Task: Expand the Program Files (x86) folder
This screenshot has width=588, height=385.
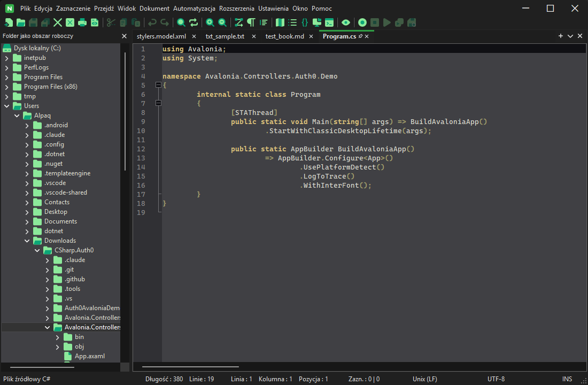Action: click(x=7, y=87)
